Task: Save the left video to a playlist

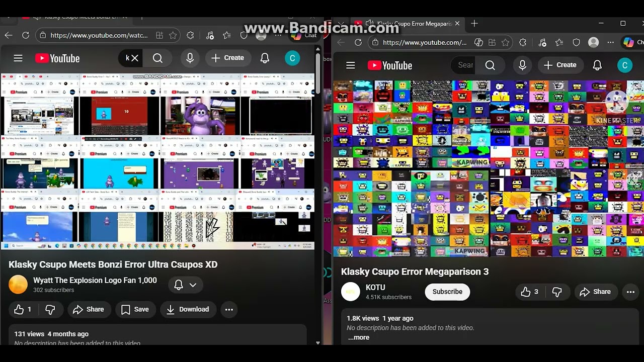Action: pyautogui.click(x=135, y=310)
